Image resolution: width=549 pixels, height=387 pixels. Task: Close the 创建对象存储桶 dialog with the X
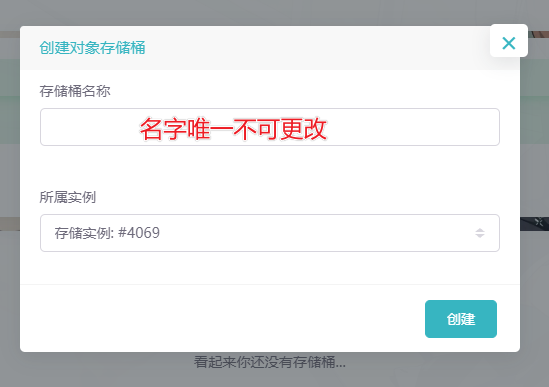pyautogui.click(x=508, y=43)
